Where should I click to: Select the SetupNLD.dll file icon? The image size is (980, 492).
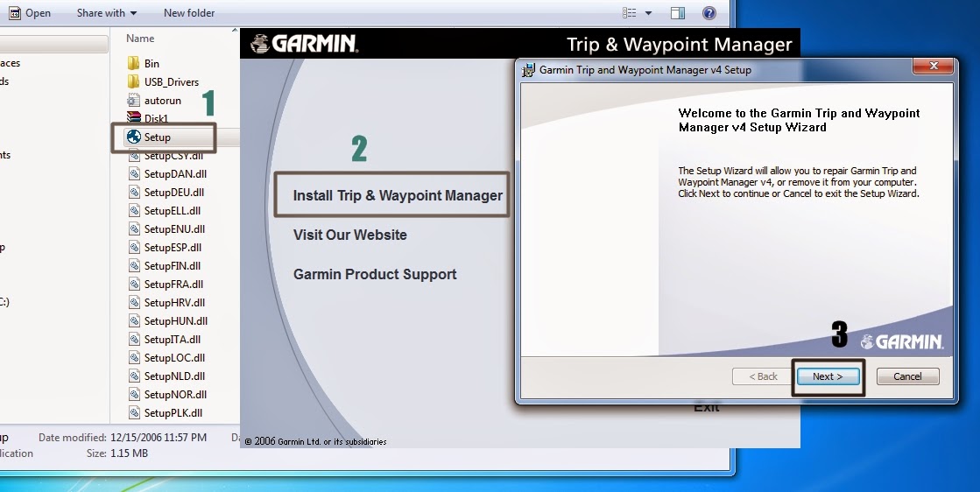[x=134, y=376]
